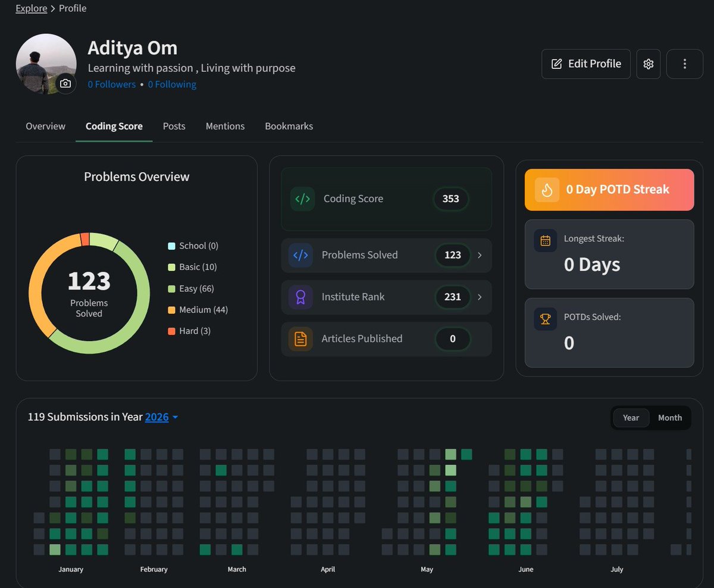Click the July month label
The width and height of the screenshot is (714, 588).
(617, 570)
